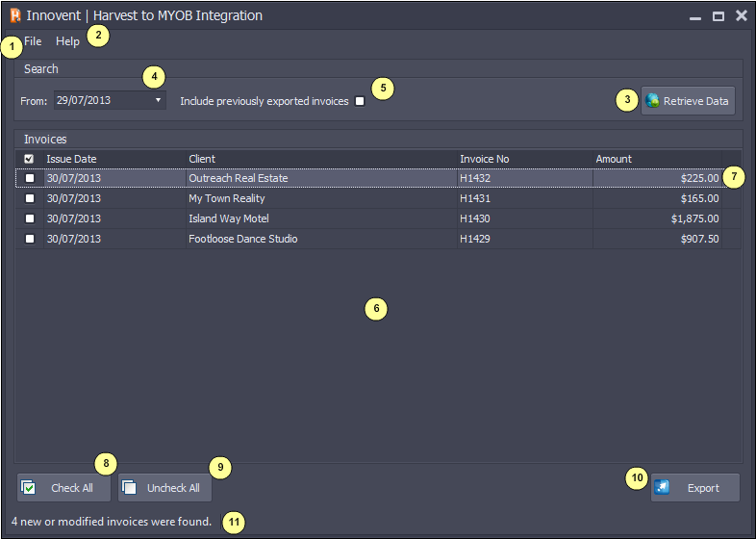Image resolution: width=756 pixels, height=539 pixels.
Task: Check the Footloose Dance Studio invoice checkbox
Action: coord(30,239)
